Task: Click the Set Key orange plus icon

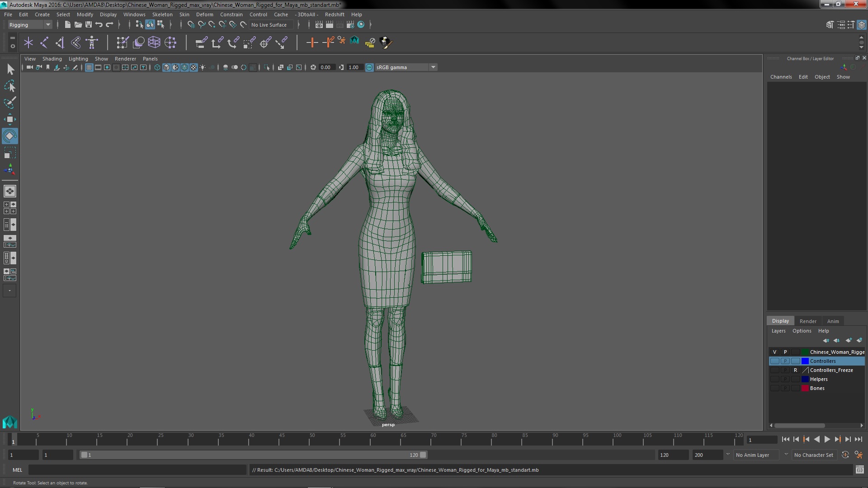Action: (x=311, y=42)
